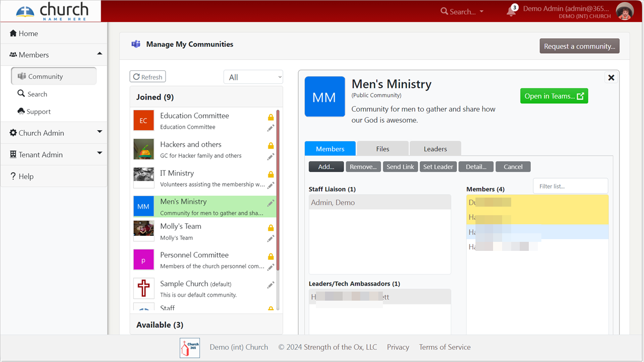
Task: Switch to the Leaders tab
Action: (435, 148)
